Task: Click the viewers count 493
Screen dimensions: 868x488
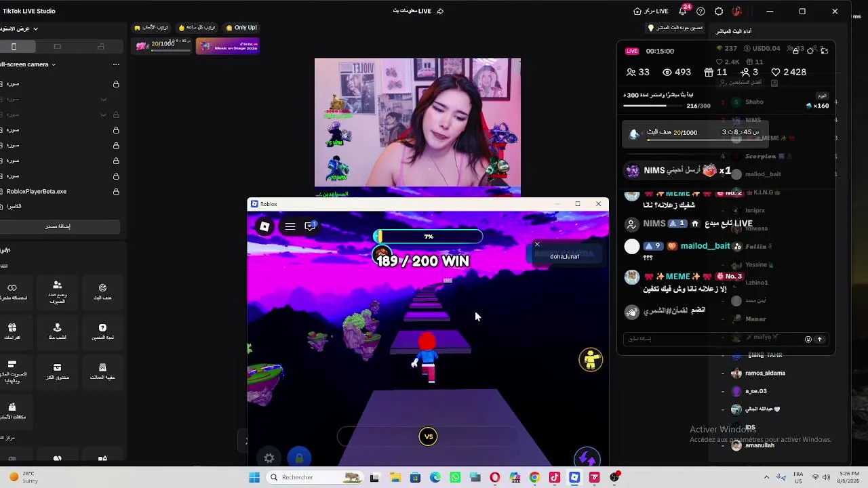Action: tap(677, 72)
